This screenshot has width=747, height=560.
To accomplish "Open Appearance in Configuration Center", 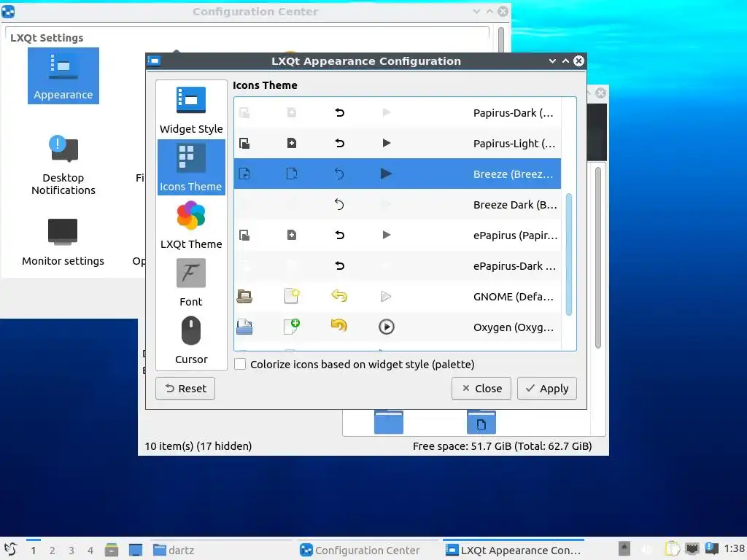I will click(x=63, y=76).
